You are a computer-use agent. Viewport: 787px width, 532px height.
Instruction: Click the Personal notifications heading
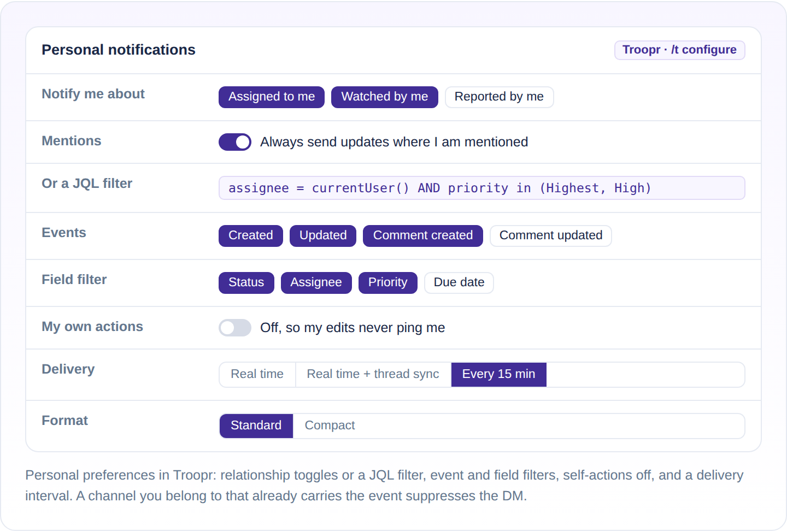click(119, 50)
